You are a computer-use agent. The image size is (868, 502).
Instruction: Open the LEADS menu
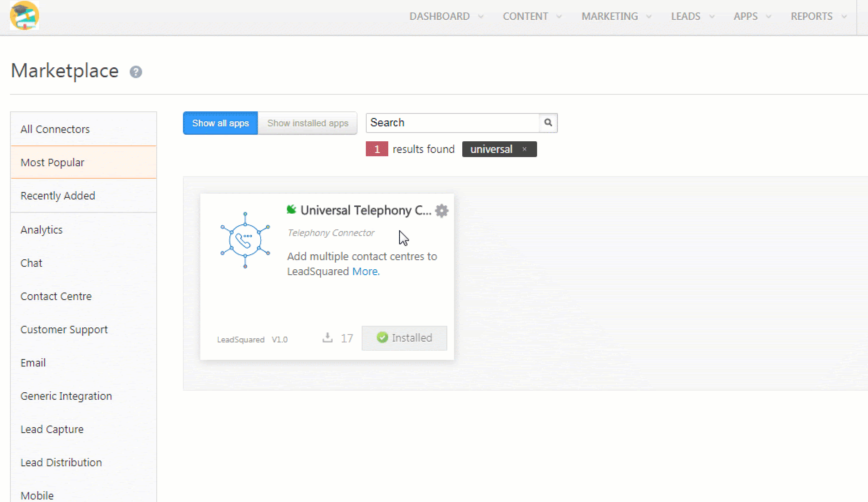tap(686, 17)
